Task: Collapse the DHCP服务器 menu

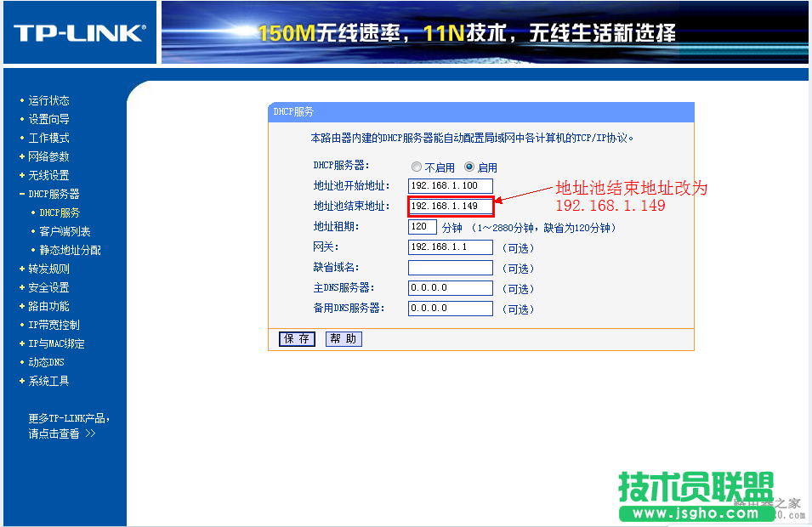Action: pos(54,194)
